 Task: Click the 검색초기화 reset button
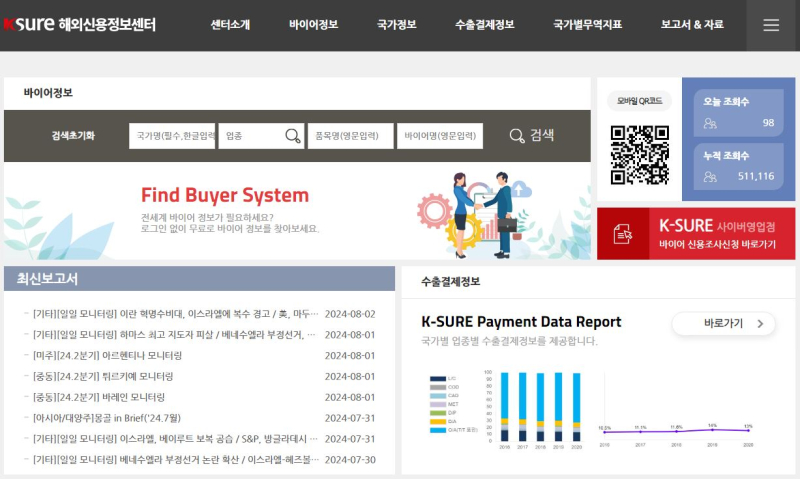point(73,136)
